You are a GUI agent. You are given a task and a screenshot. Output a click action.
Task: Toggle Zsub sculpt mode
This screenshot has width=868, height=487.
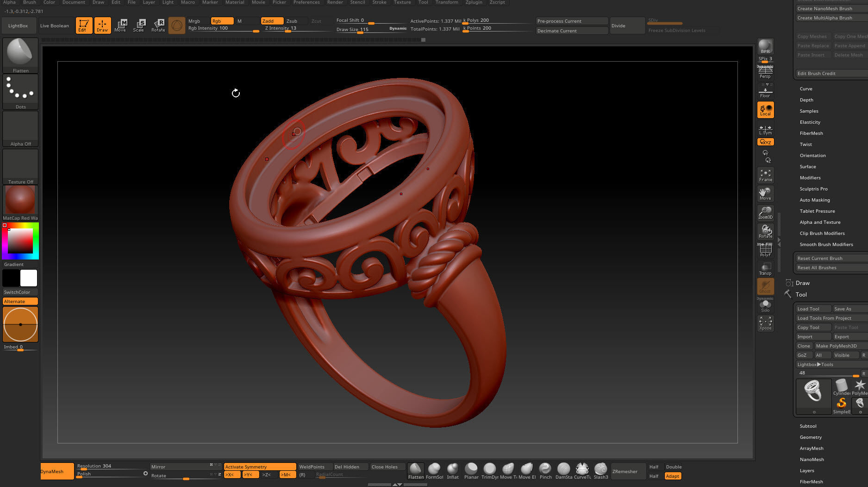pyautogui.click(x=292, y=21)
